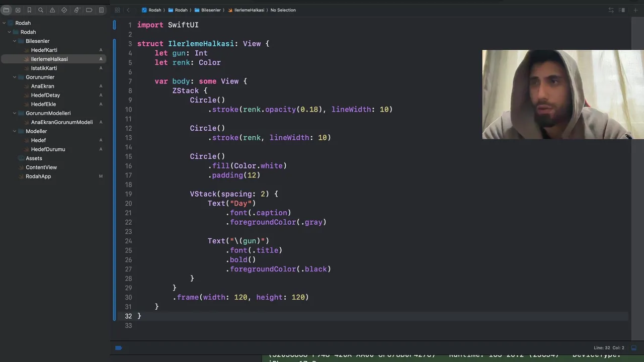Open the Breakpoint navigator tag icon
The height and width of the screenshot is (362, 644).
tap(89, 10)
